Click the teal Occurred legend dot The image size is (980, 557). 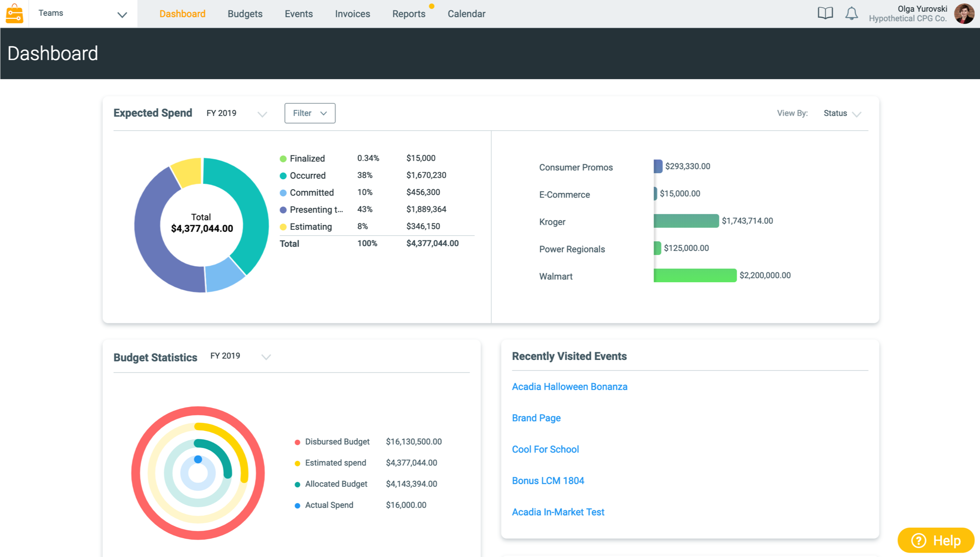tap(283, 176)
